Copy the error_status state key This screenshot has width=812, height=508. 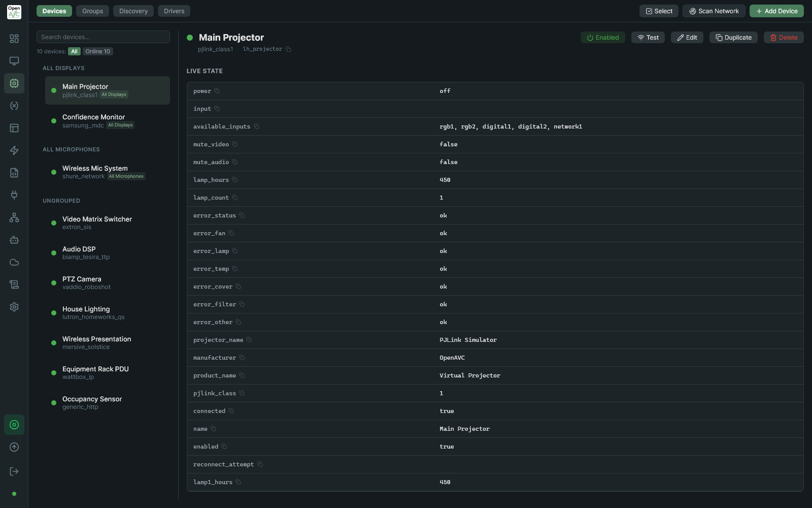[242, 215]
